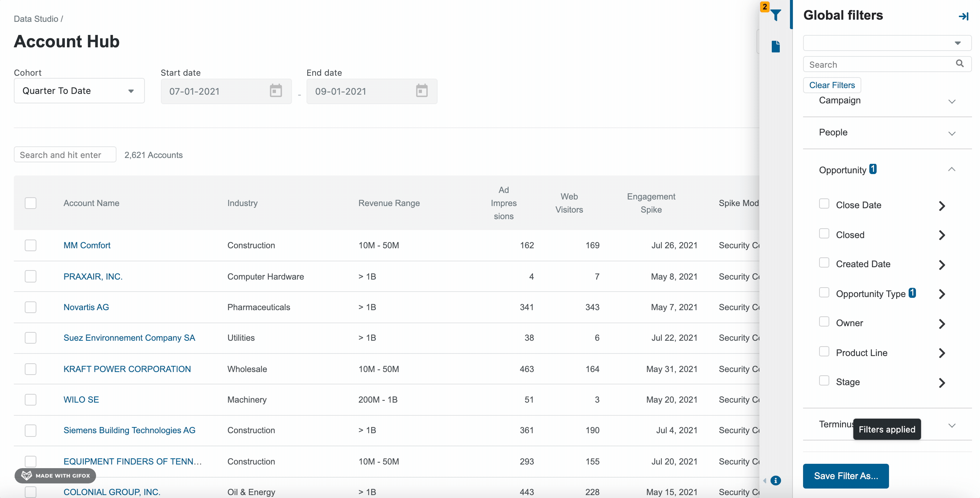Open Product Line filter arrow
980x498 pixels.
[x=941, y=353]
